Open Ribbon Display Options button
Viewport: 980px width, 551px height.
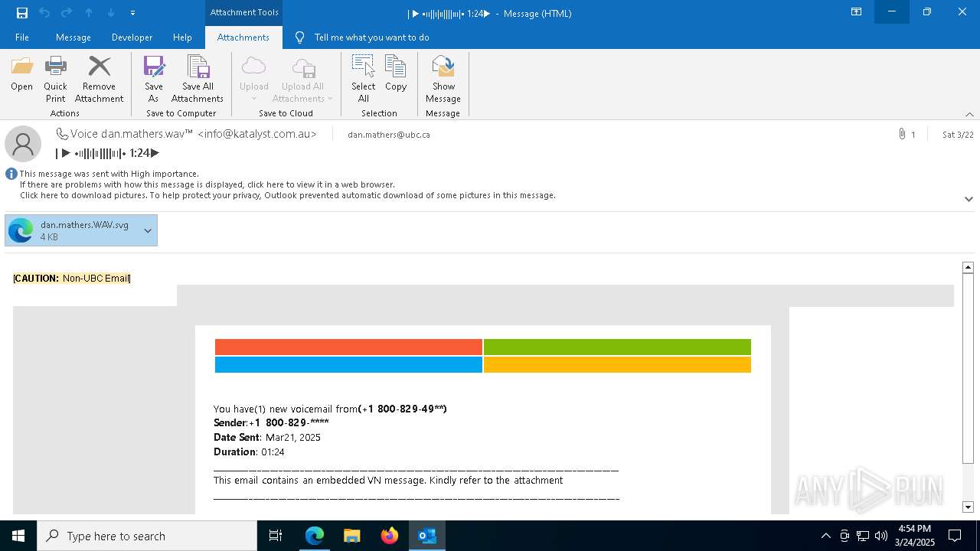pos(856,12)
